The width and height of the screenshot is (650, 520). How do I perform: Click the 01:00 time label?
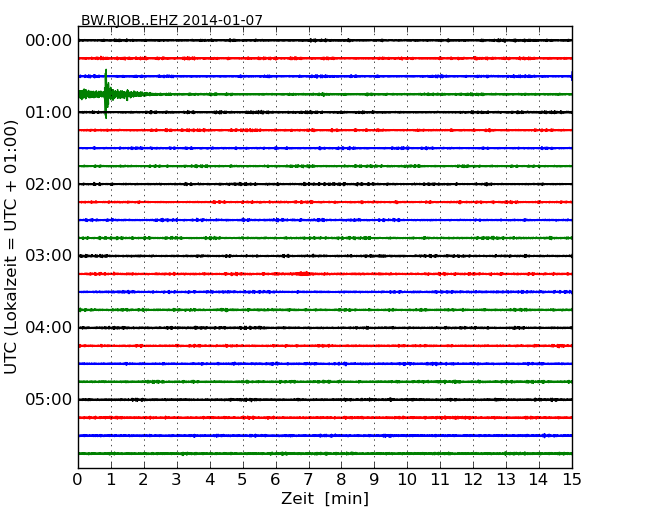(x=49, y=112)
